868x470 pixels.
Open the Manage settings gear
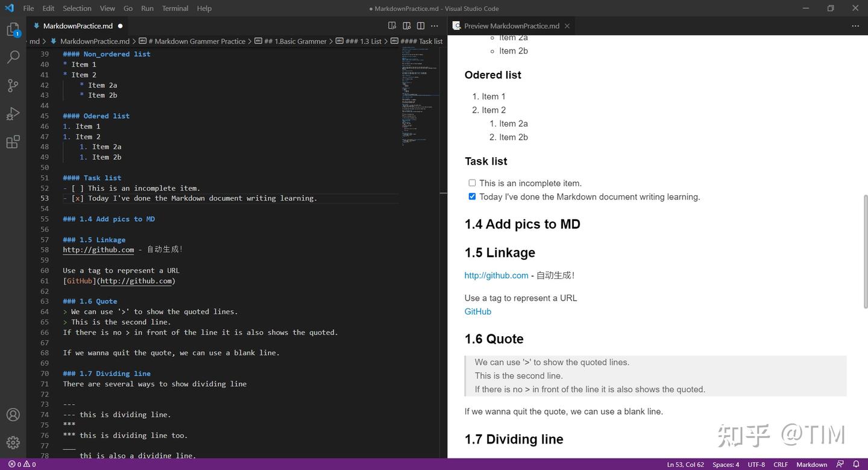coord(13,442)
